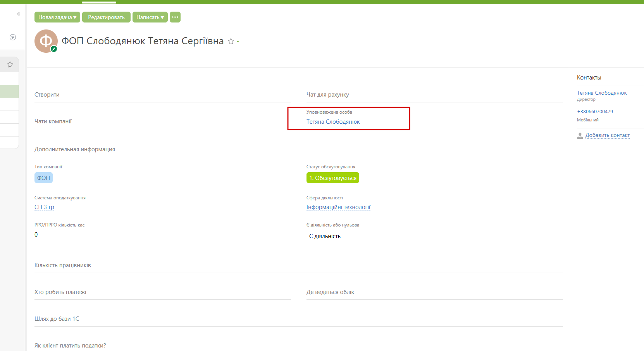The height and width of the screenshot is (351, 644).
Task: Click the Контакты panel heading
Action: (589, 78)
